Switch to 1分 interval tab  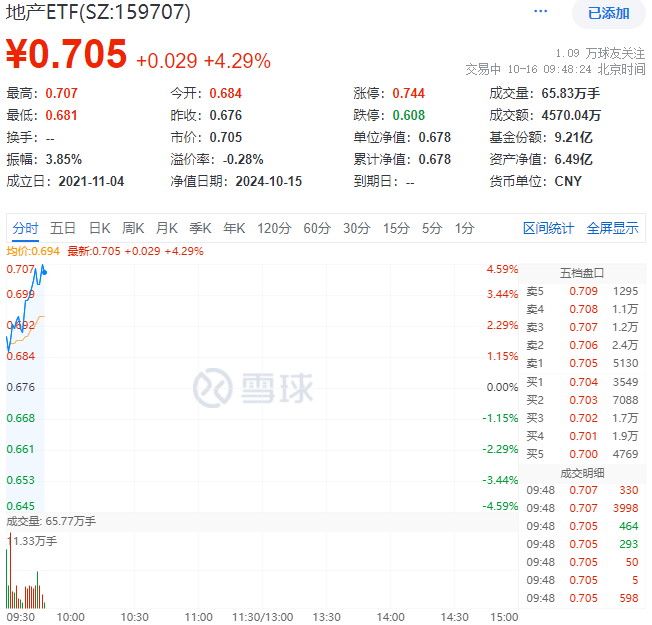click(x=464, y=228)
